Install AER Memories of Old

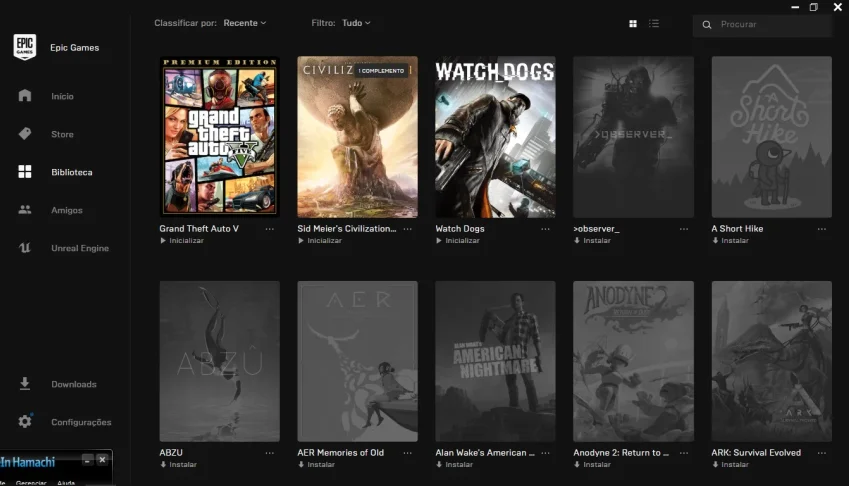[x=317, y=464]
